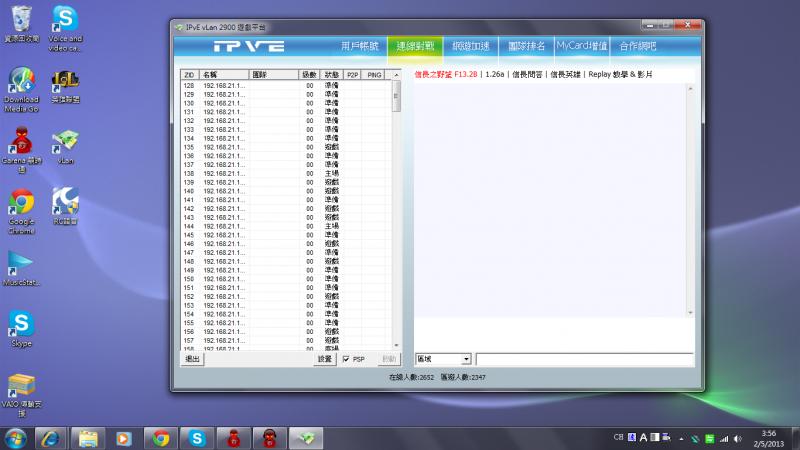Click the 退出 button
Image resolution: width=800 pixels, height=450 pixels.
tap(192, 359)
